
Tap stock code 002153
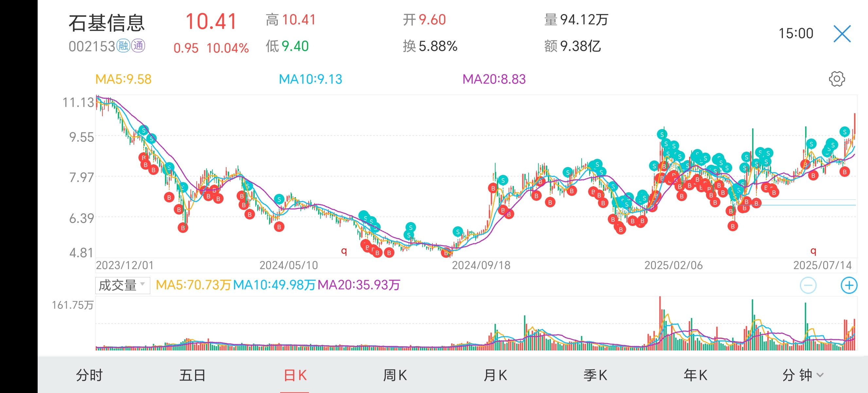92,47
